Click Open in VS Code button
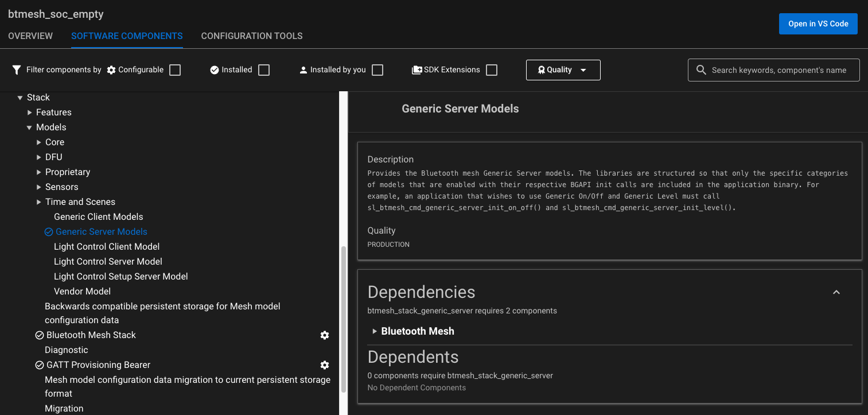868x415 pixels. click(x=818, y=24)
